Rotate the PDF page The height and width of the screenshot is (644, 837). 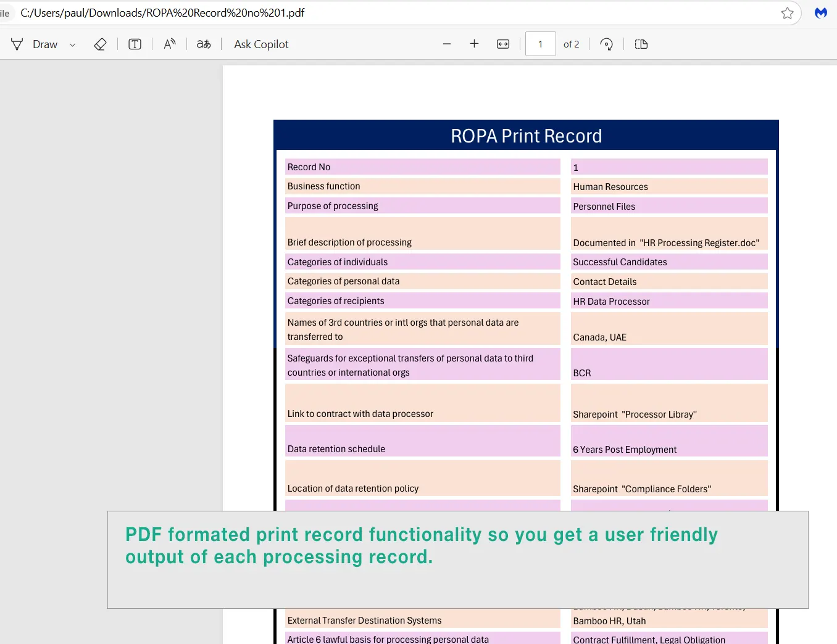[606, 44]
